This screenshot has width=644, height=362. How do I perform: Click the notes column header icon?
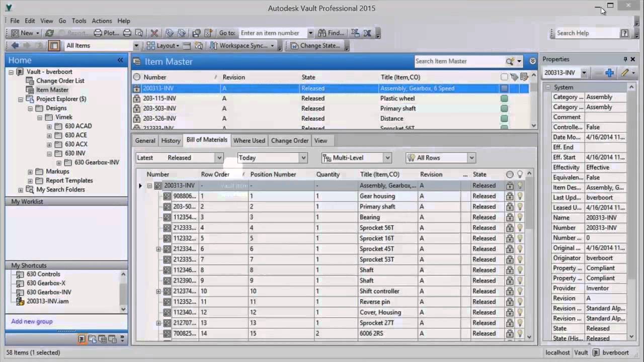[524, 77]
